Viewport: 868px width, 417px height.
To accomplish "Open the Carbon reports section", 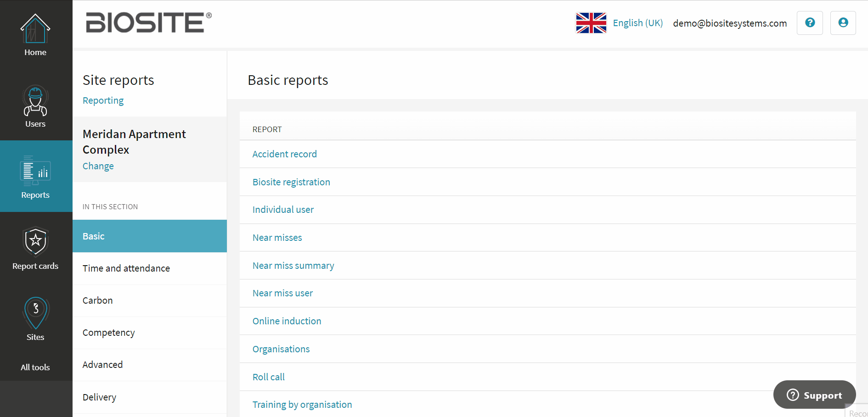I will click(x=150, y=300).
